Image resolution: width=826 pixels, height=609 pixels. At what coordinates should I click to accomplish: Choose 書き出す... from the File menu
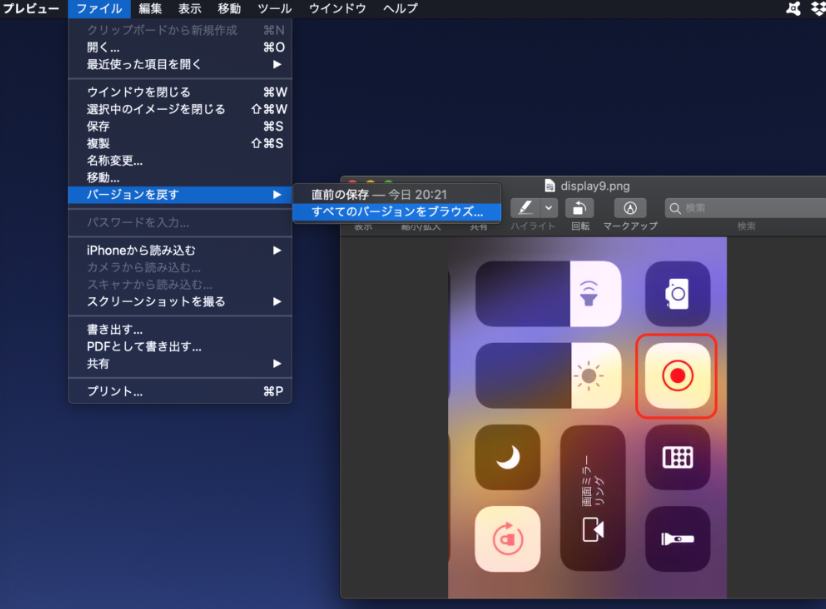[180, 330]
